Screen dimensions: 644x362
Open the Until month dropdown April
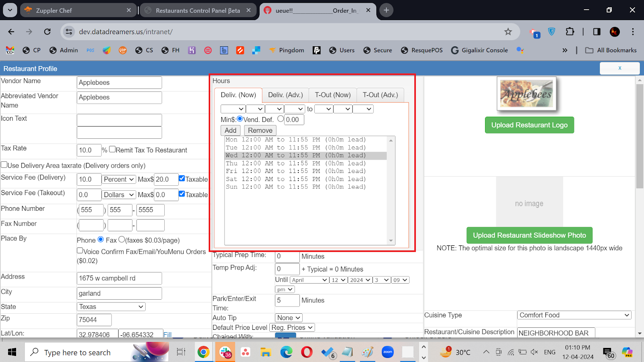coord(310,280)
